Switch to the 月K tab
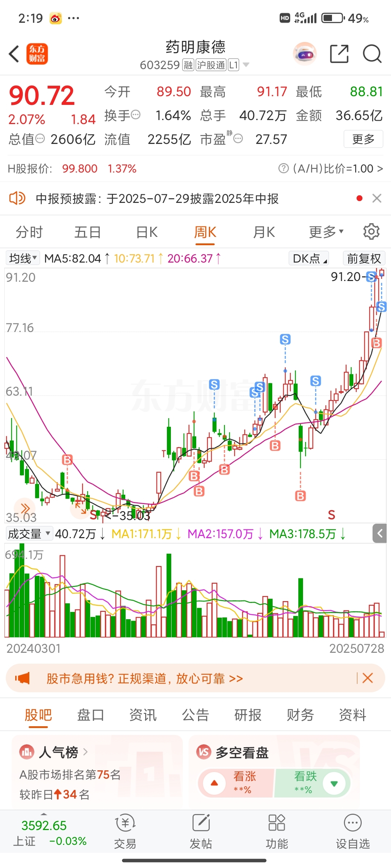 [264, 232]
